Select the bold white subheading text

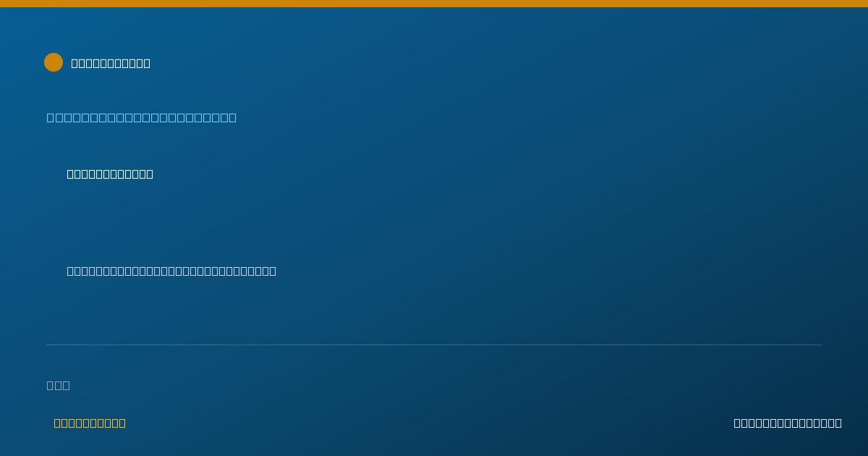pyautogui.click(x=110, y=174)
